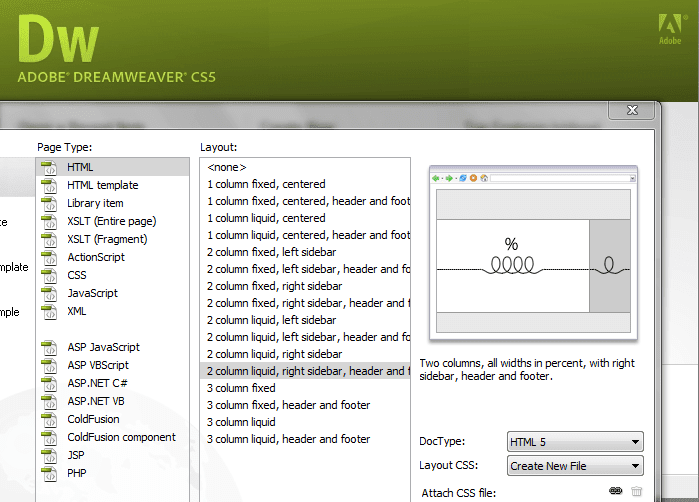Click the remove style sheet trash icon
699x502 pixels.
point(637,491)
